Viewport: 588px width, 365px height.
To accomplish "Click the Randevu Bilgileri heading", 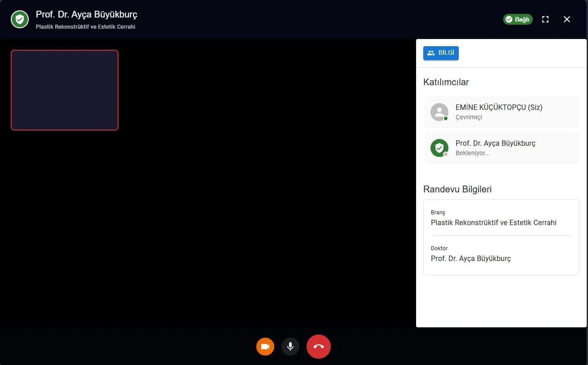I will (457, 189).
